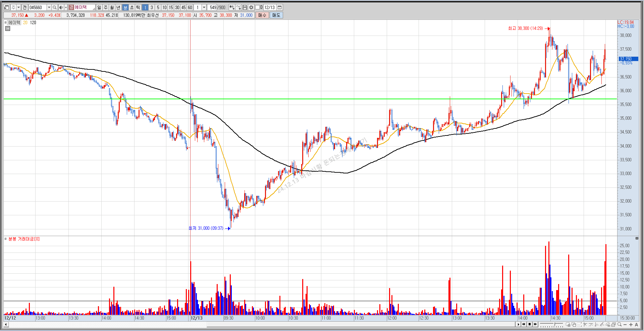The width and height of the screenshot is (644, 331).
Task: Select the 년 (yearly) chart period
Action: [118, 7]
